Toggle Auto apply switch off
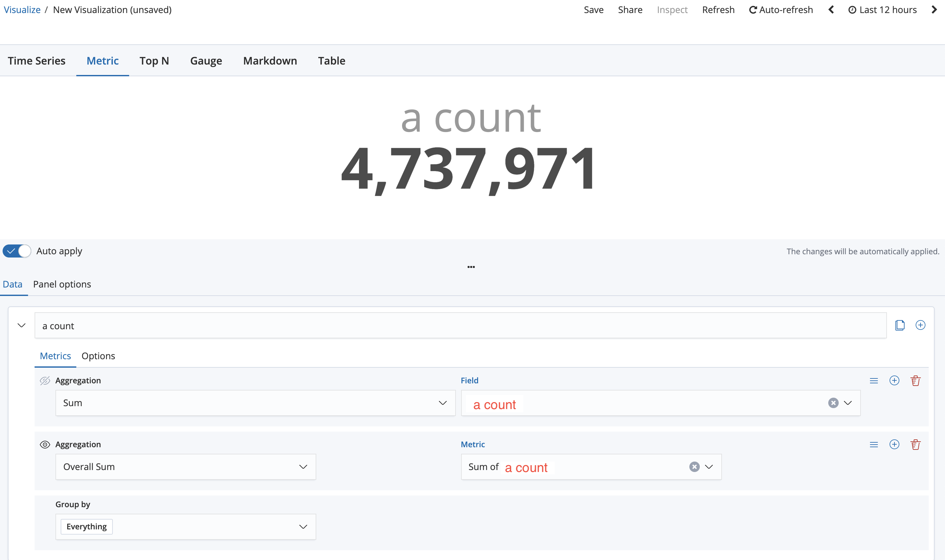This screenshot has height=560, width=945. click(x=17, y=251)
